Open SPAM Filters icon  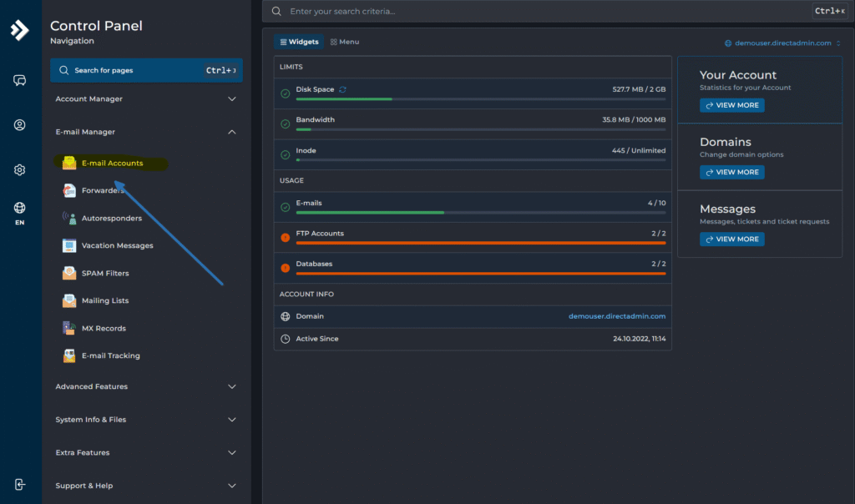pyautogui.click(x=69, y=274)
